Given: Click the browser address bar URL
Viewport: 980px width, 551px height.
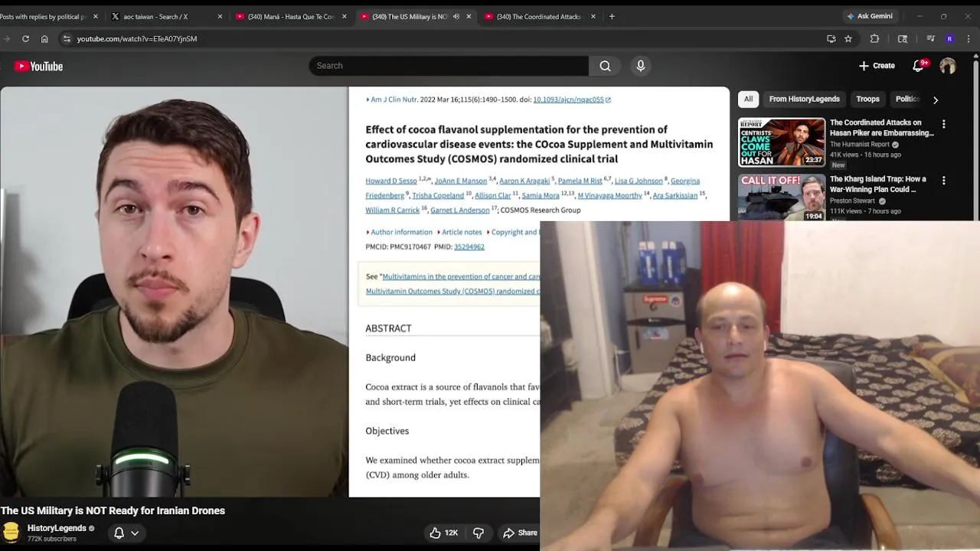Looking at the screenshot, I should [137, 39].
